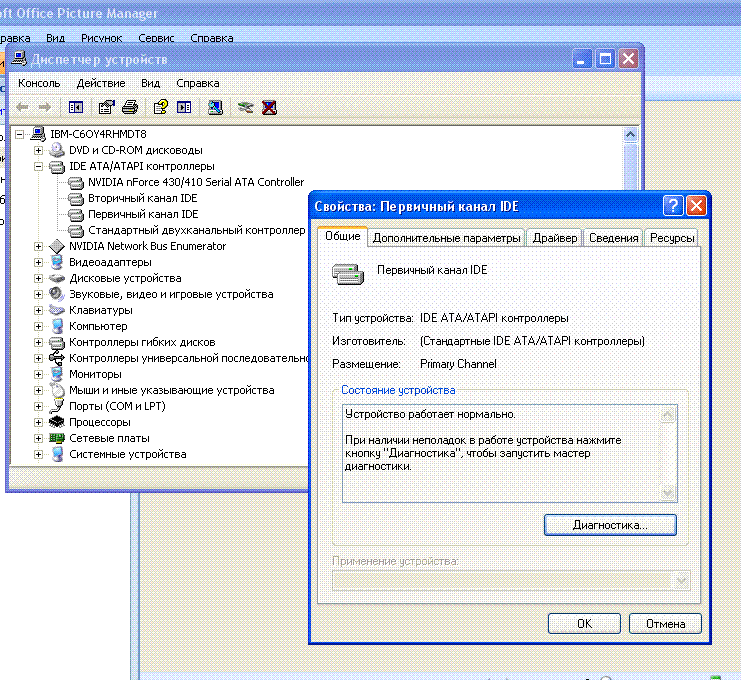Select Вторичный канал IDE device
The image size is (741, 680).
coord(142,198)
